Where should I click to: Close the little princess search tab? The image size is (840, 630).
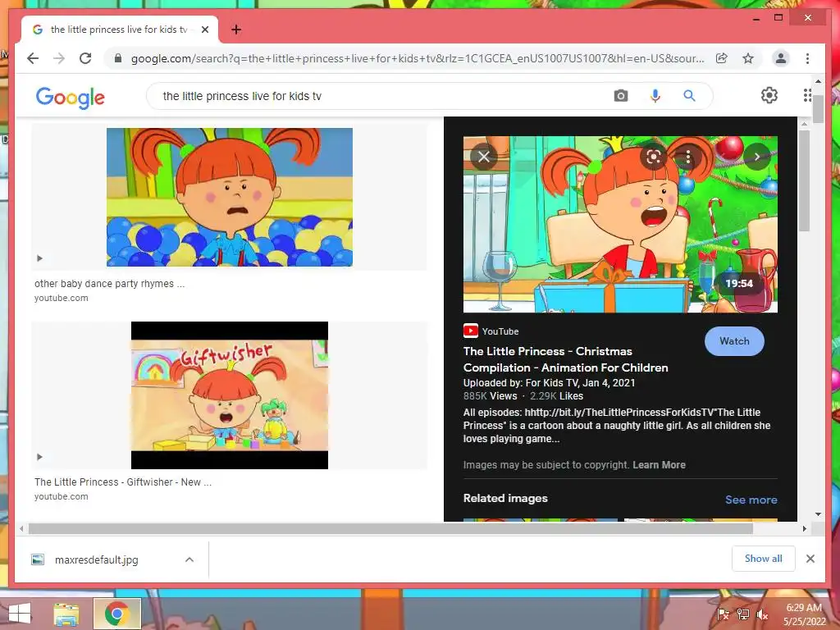pyautogui.click(x=204, y=30)
